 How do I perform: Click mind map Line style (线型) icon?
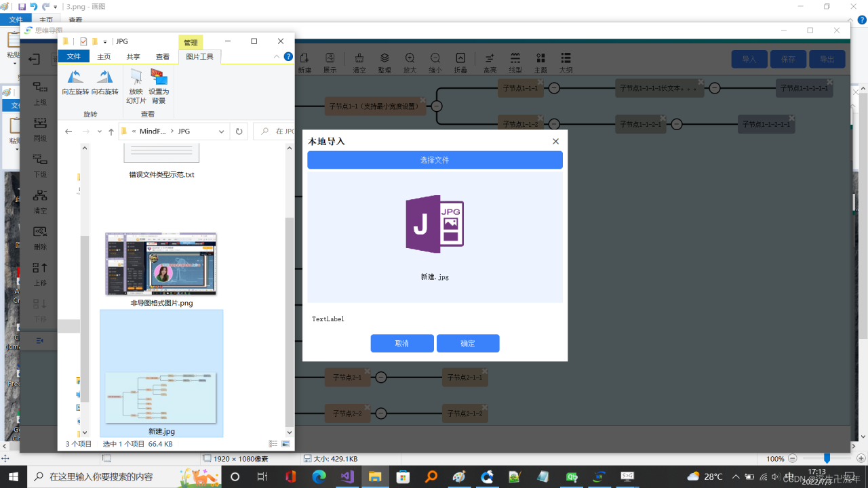[x=515, y=63]
